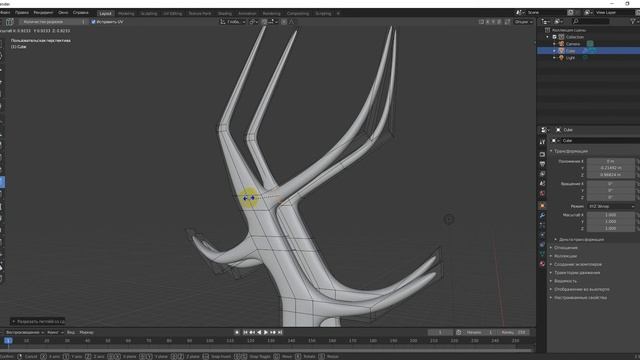
Task: Click the outliner search magnifier icon
Action: pyautogui.click(x=576, y=21)
